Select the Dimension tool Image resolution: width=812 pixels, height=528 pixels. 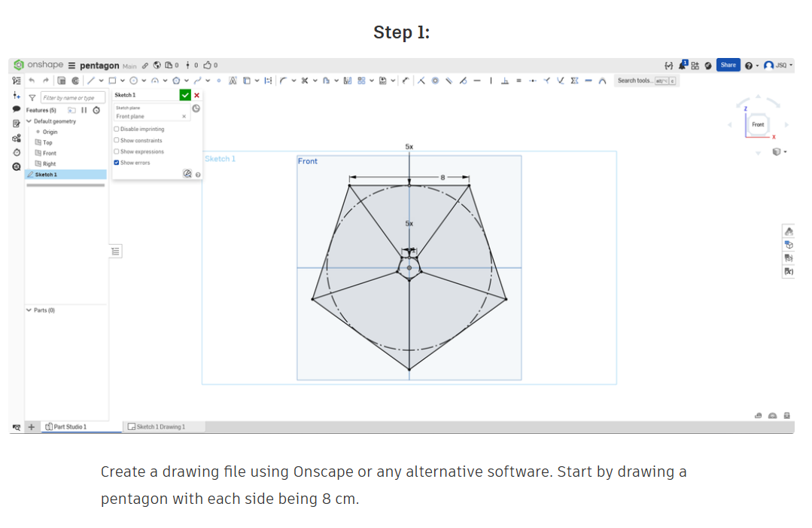pyautogui.click(x=406, y=81)
